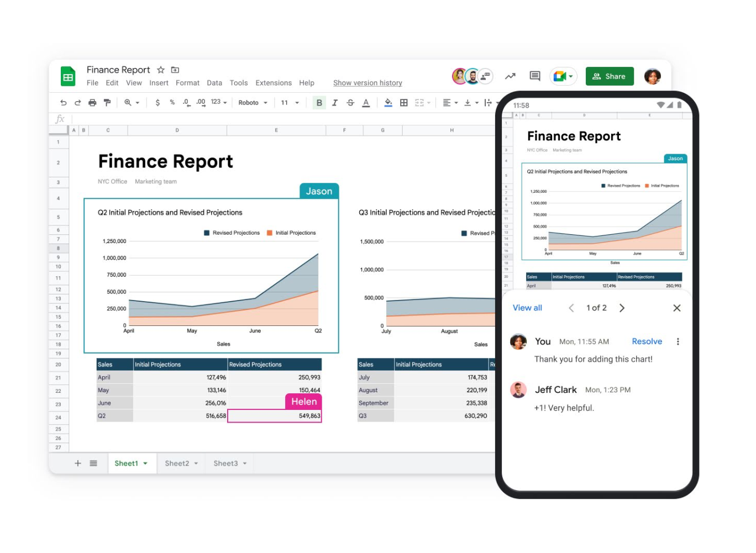Star the Finance Report document

[161, 70]
